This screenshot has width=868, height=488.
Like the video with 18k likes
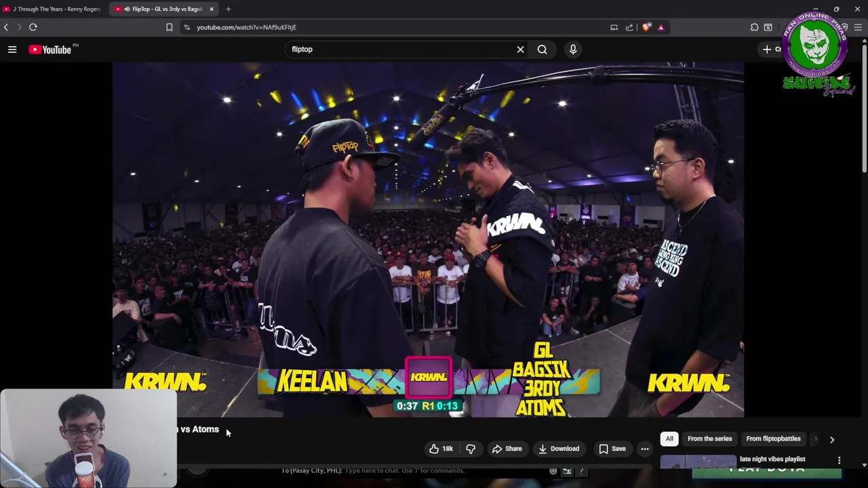441,449
